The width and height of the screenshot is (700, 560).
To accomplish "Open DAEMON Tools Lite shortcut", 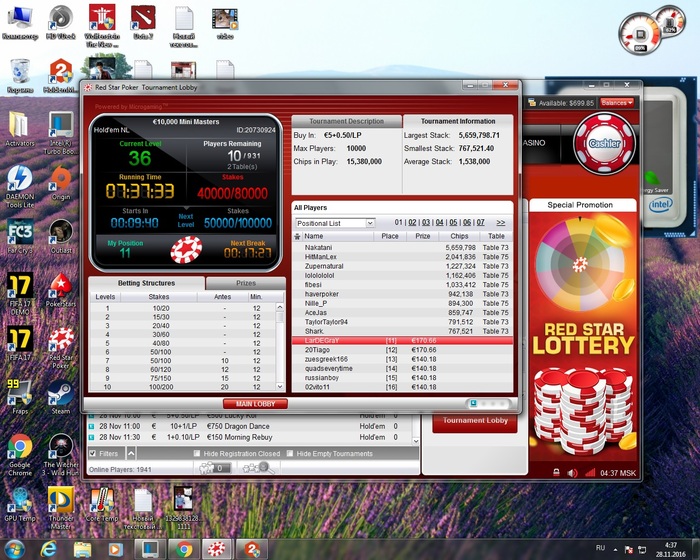I will (x=20, y=187).
